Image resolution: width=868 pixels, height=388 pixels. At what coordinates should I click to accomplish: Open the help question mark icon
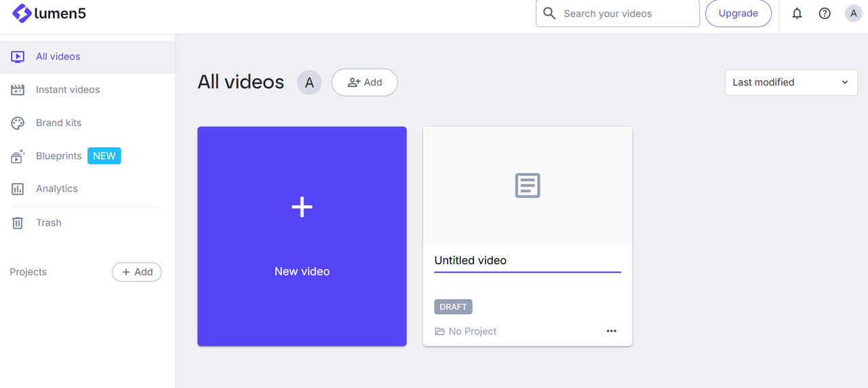tap(825, 14)
